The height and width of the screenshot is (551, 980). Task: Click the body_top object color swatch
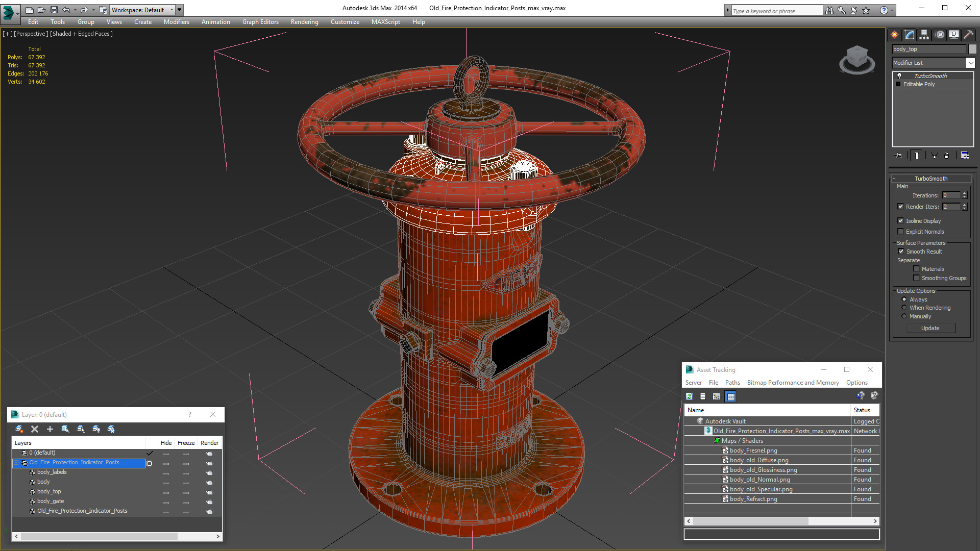(972, 49)
